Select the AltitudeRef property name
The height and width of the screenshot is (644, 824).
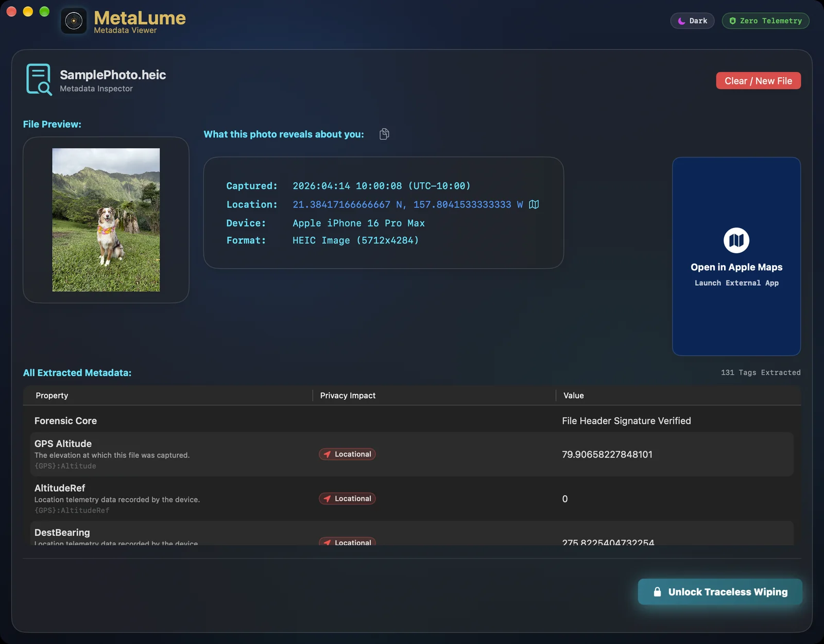pyautogui.click(x=60, y=488)
